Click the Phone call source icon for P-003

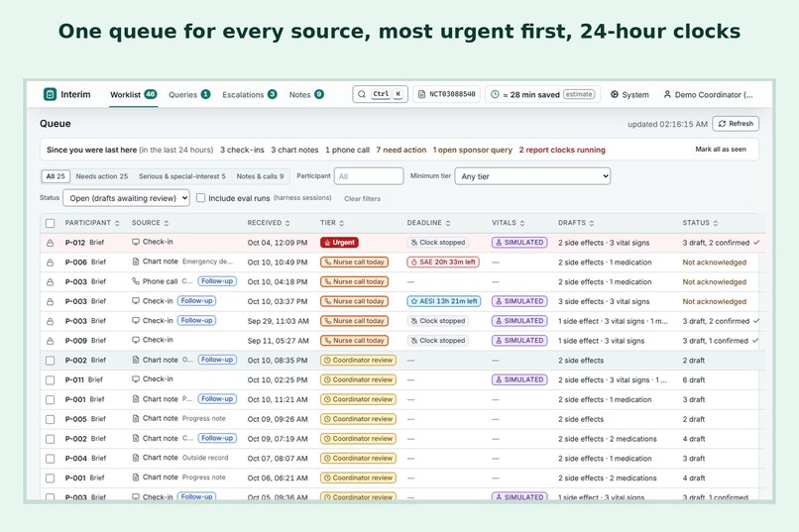(x=136, y=281)
